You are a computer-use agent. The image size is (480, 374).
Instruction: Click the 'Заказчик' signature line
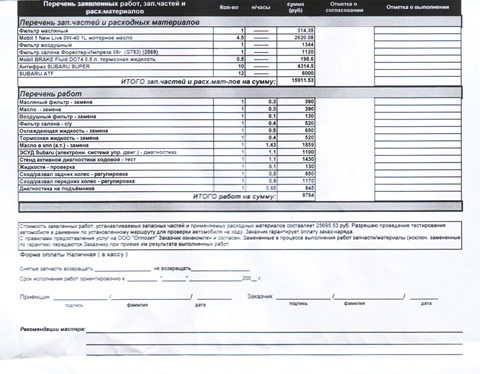[303, 296]
